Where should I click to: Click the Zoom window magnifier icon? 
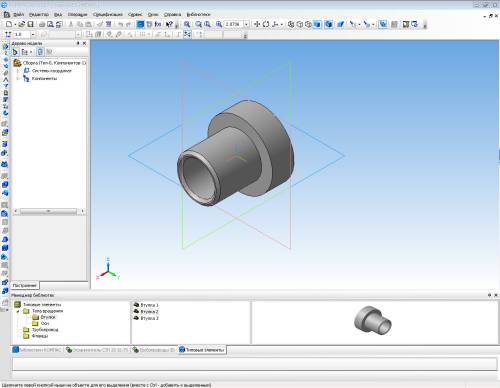point(187,24)
